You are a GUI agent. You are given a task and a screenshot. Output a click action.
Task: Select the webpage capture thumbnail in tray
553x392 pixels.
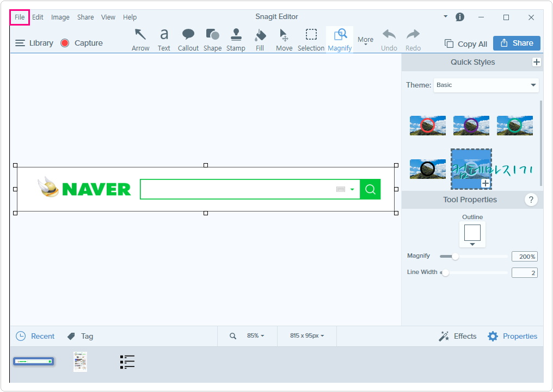coord(80,362)
